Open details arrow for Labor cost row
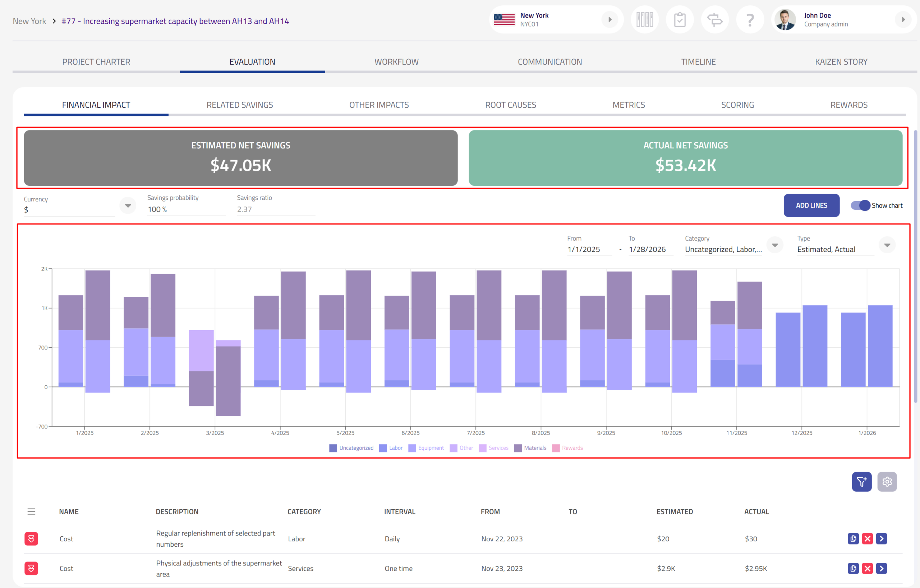This screenshot has height=588, width=920. [882, 538]
